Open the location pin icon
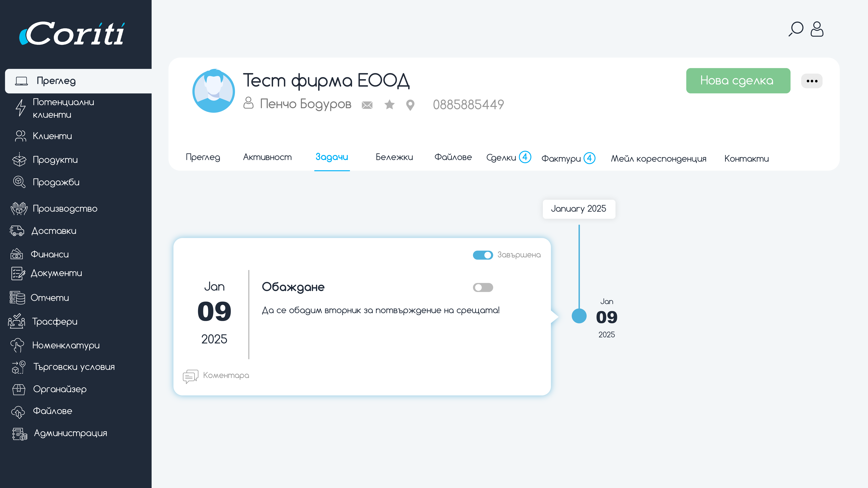The image size is (868, 488). tap(410, 105)
